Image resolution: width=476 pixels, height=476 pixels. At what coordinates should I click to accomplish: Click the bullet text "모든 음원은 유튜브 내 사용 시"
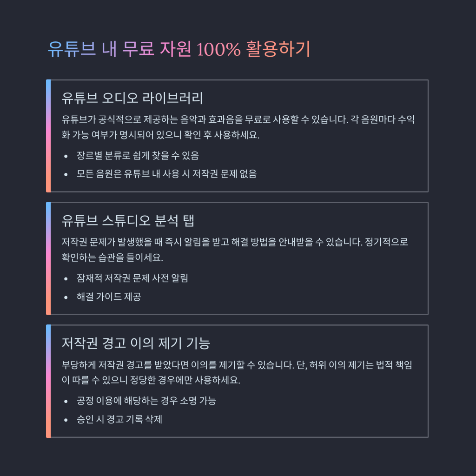click(166, 174)
